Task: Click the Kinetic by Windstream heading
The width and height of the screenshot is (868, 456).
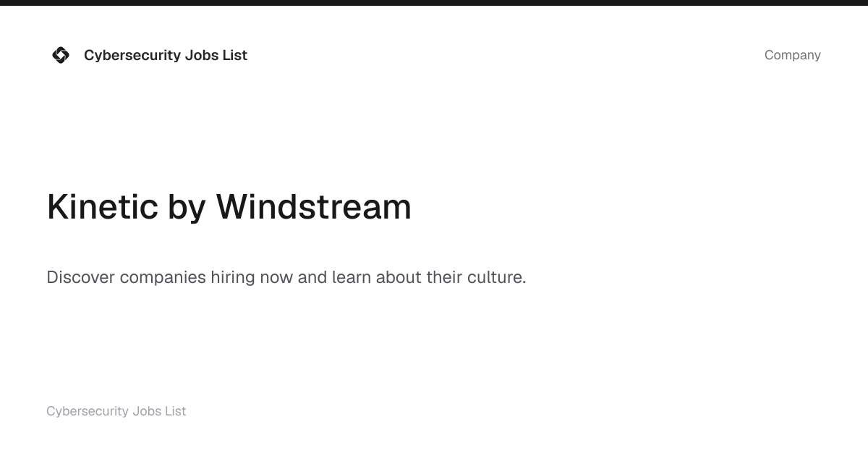Action: [229, 206]
